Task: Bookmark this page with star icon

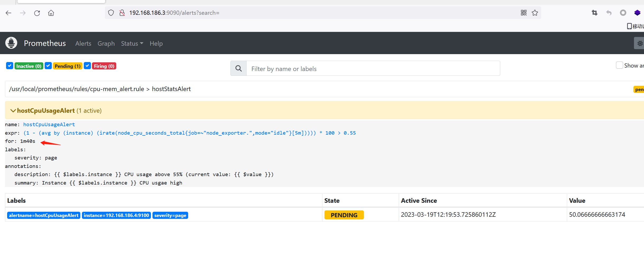Action: [535, 13]
